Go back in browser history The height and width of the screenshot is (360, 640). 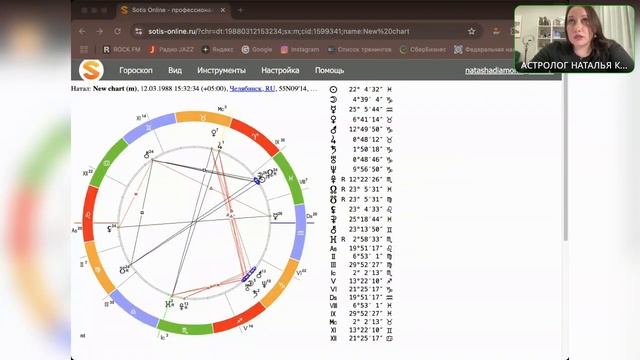[82, 31]
